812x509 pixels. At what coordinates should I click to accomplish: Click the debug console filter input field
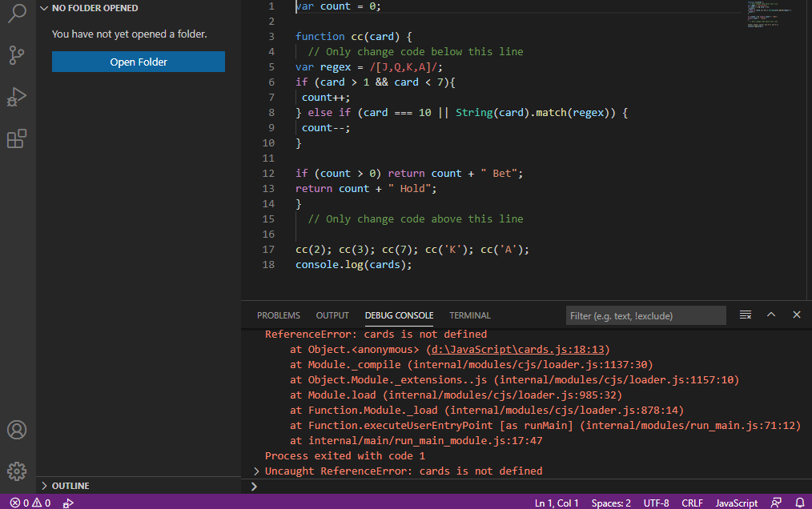click(645, 315)
